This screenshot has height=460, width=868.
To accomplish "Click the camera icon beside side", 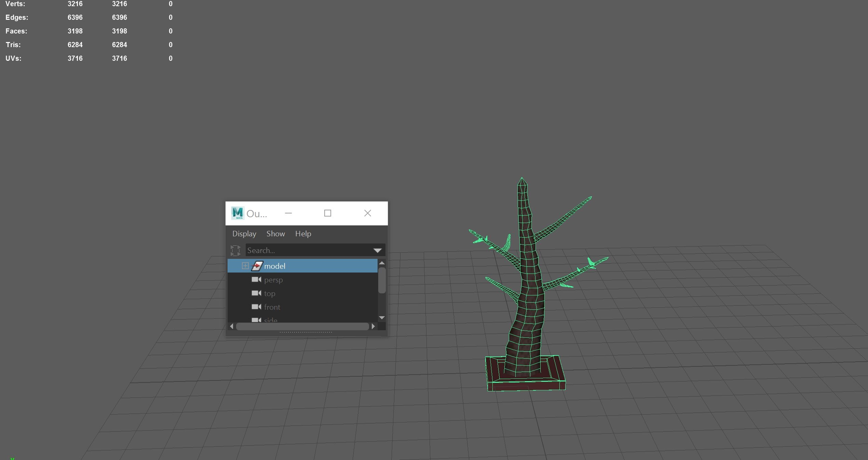I will [x=256, y=320].
